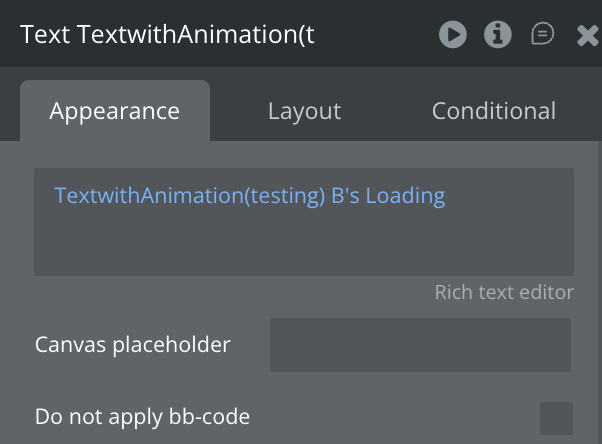Click the TextwithAnimation(testing) expression segment
602x444 pixels.
point(190,196)
